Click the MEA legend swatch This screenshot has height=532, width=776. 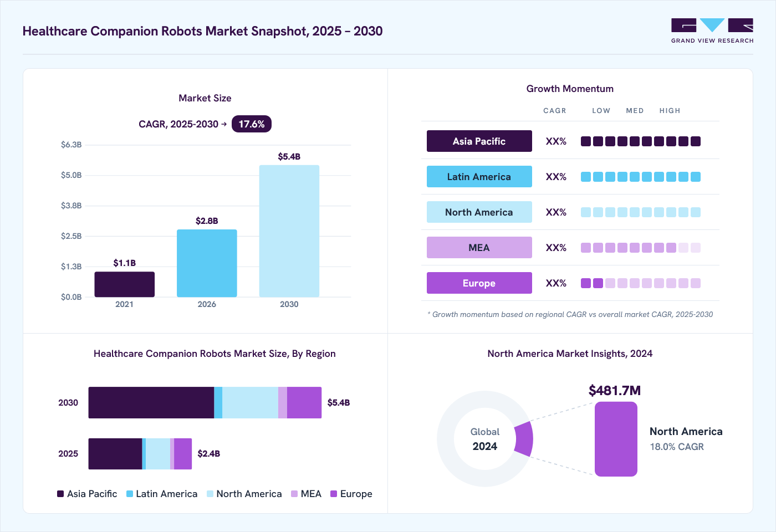coord(294,494)
